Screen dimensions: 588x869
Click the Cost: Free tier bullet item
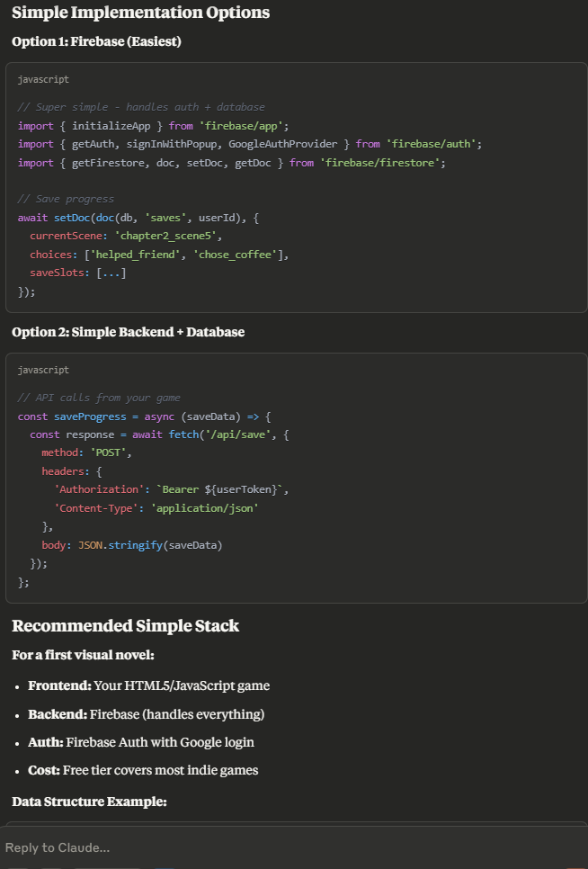tap(143, 770)
